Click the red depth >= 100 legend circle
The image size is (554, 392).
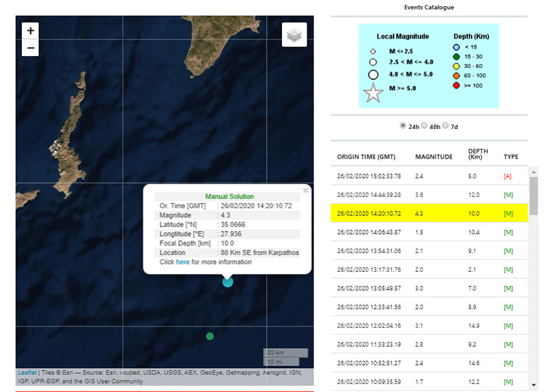456,85
